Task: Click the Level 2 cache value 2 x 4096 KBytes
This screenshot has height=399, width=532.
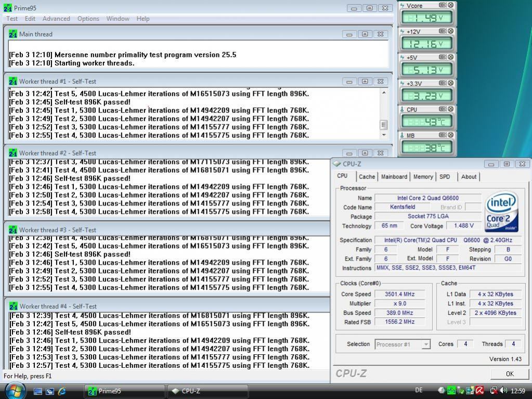Action: click(496, 313)
